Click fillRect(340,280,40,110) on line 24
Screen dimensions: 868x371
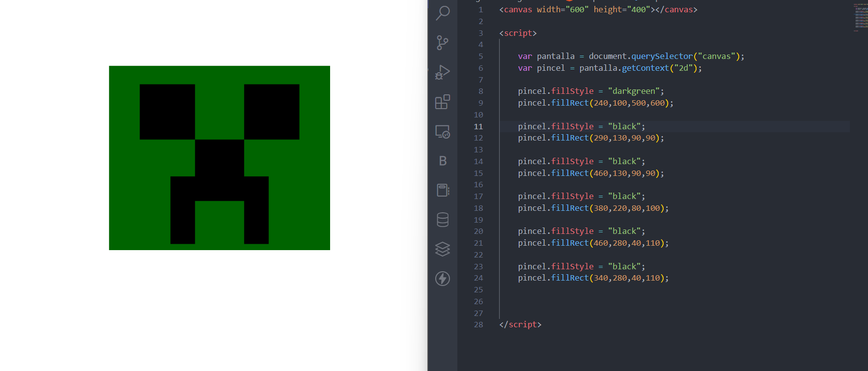[x=608, y=278]
